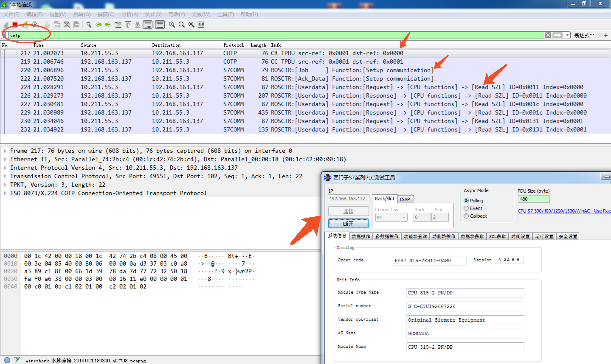Select the Polling async mode

(x=473, y=201)
